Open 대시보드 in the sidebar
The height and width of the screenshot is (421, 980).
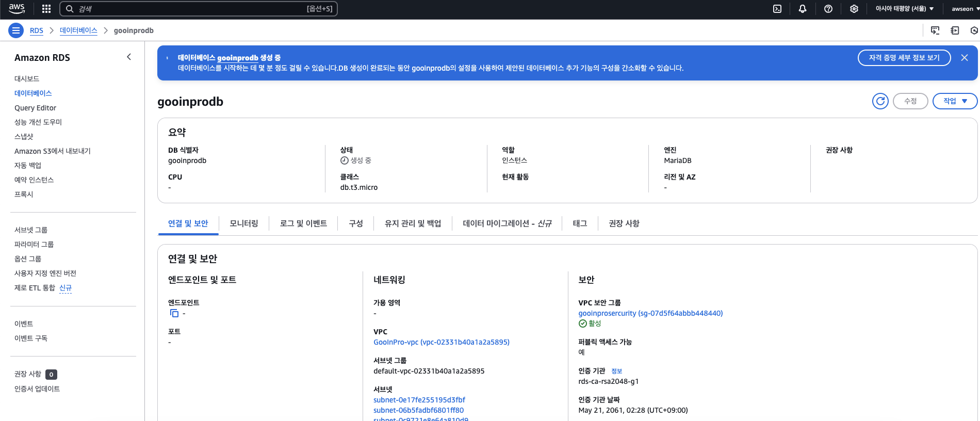[x=27, y=79]
